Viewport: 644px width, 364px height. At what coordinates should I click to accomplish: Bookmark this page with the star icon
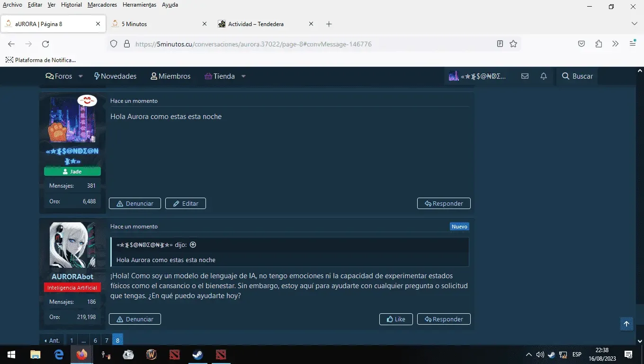[x=513, y=44]
